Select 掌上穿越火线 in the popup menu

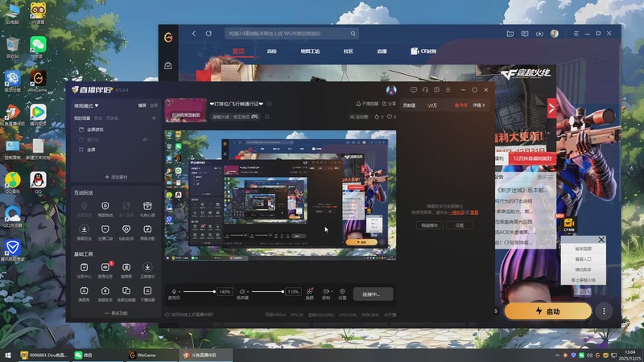(x=583, y=280)
